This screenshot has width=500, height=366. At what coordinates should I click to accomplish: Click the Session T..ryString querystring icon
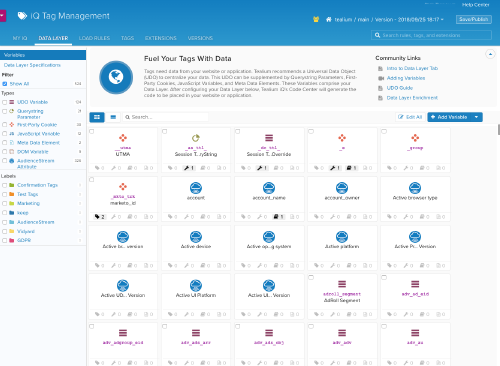pos(196,138)
